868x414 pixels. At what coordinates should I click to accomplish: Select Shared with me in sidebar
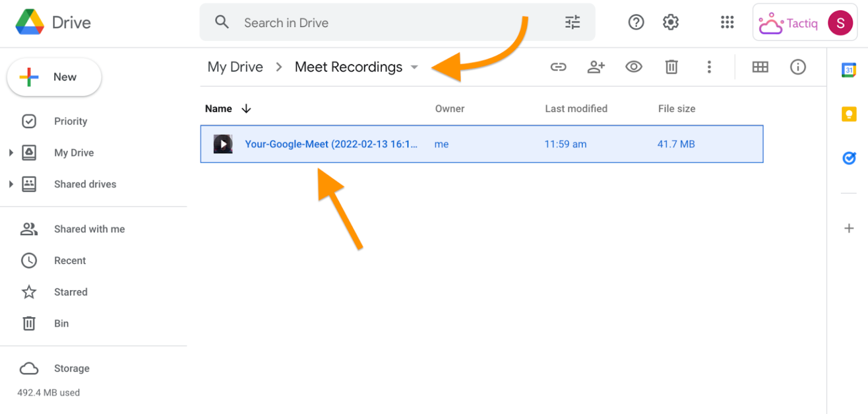click(x=89, y=229)
